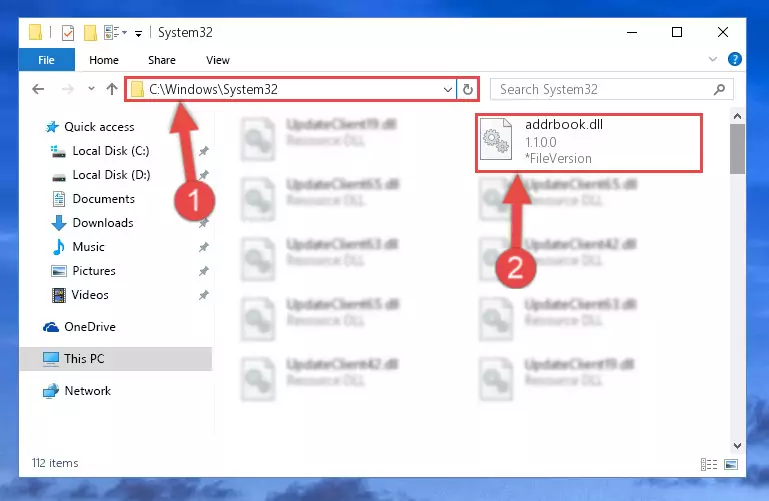
Task: Select the addrbook.dll file name
Action: pos(564,125)
